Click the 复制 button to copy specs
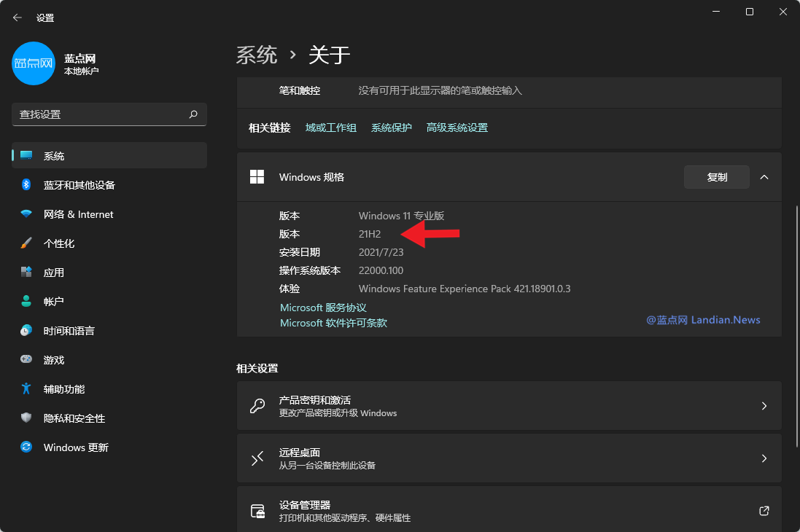The image size is (800, 532). pos(716,176)
